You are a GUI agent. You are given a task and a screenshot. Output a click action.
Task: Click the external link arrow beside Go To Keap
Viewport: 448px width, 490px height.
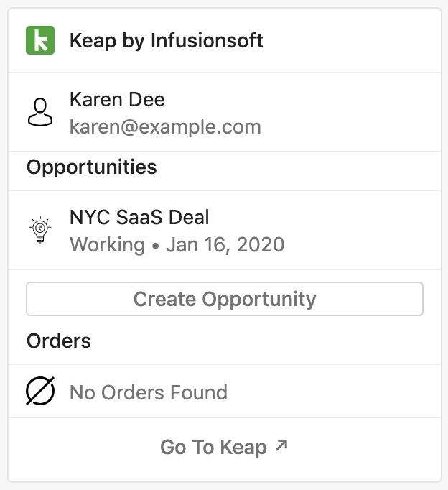[x=281, y=445]
